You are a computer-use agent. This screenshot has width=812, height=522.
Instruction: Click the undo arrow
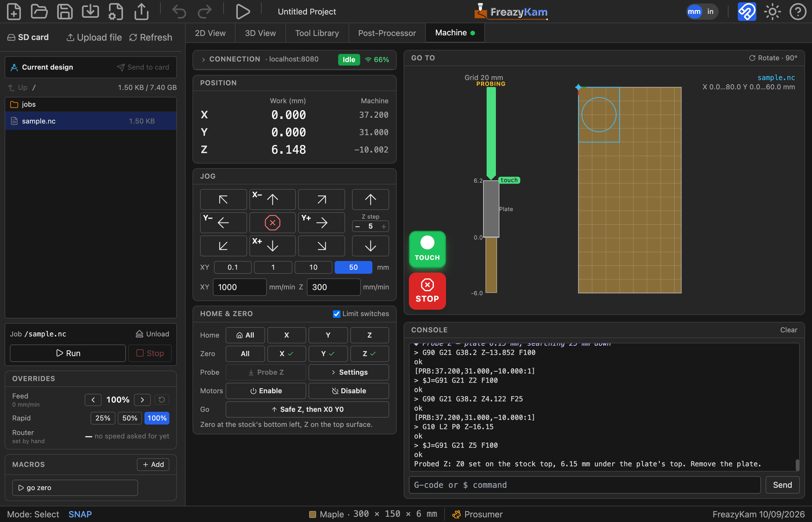pyautogui.click(x=179, y=12)
